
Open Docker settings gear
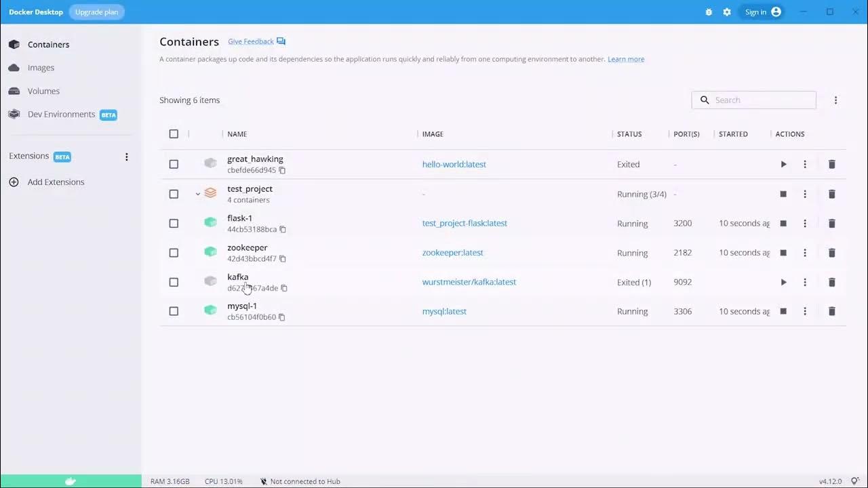click(x=727, y=12)
